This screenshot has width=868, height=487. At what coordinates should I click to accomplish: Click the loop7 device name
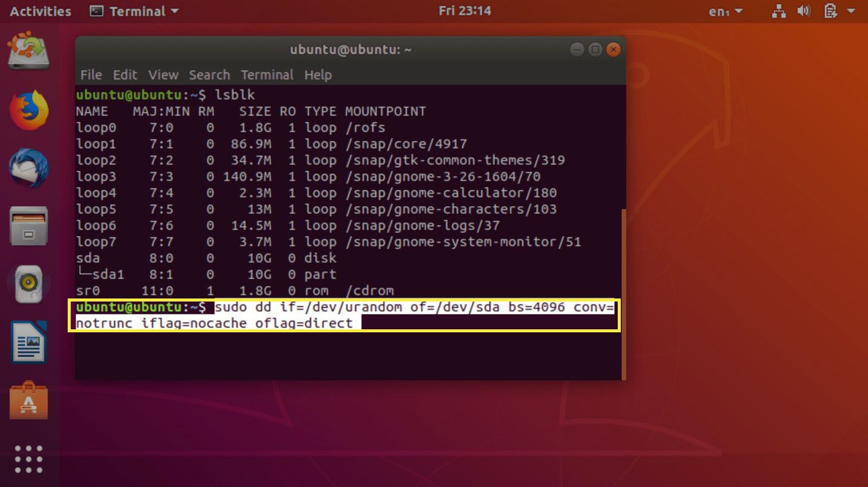point(96,242)
